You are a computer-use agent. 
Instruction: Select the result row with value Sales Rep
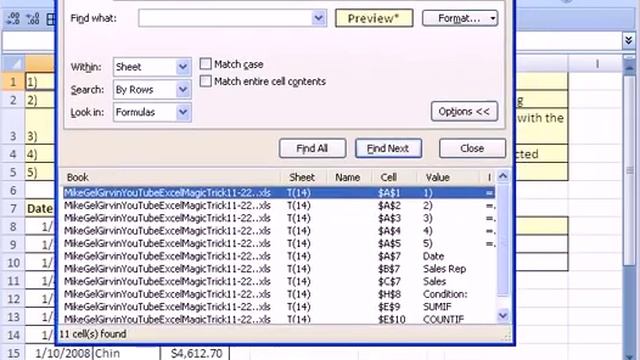click(279, 269)
